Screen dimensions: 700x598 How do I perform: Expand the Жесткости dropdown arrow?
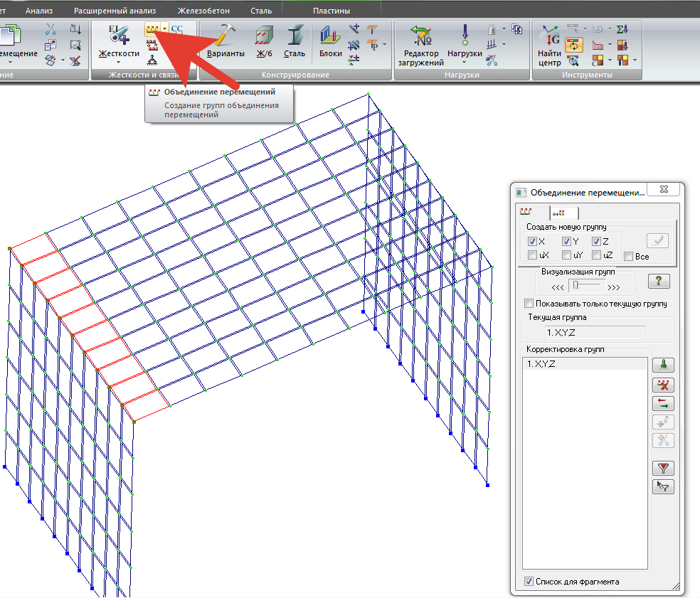(x=119, y=63)
